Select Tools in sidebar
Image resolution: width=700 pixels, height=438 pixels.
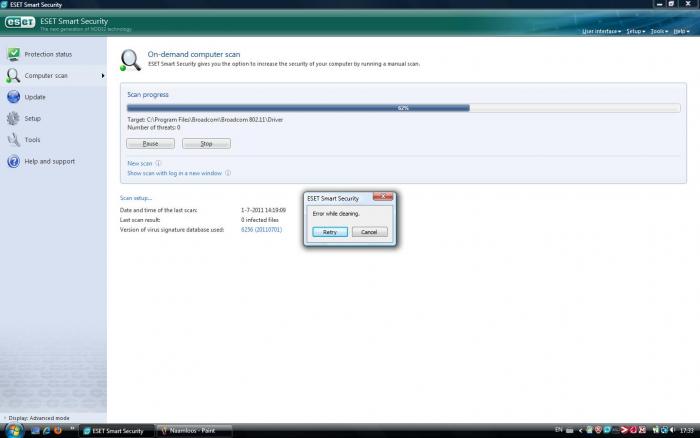pyautogui.click(x=54, y=140)
